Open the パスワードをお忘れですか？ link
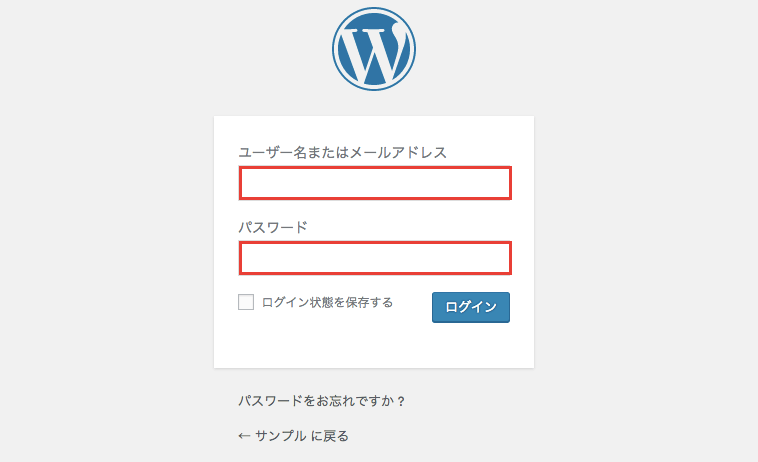The image size is (758, 462). (321, 401)
